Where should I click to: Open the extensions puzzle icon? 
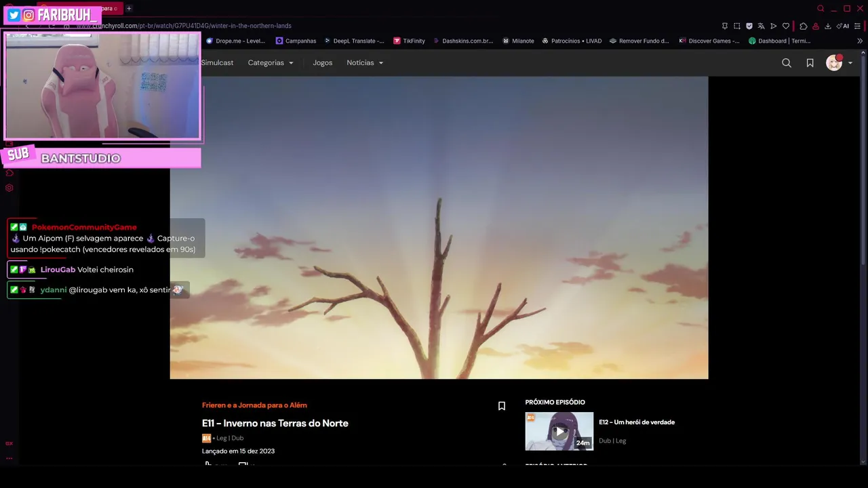click(804, 26)
